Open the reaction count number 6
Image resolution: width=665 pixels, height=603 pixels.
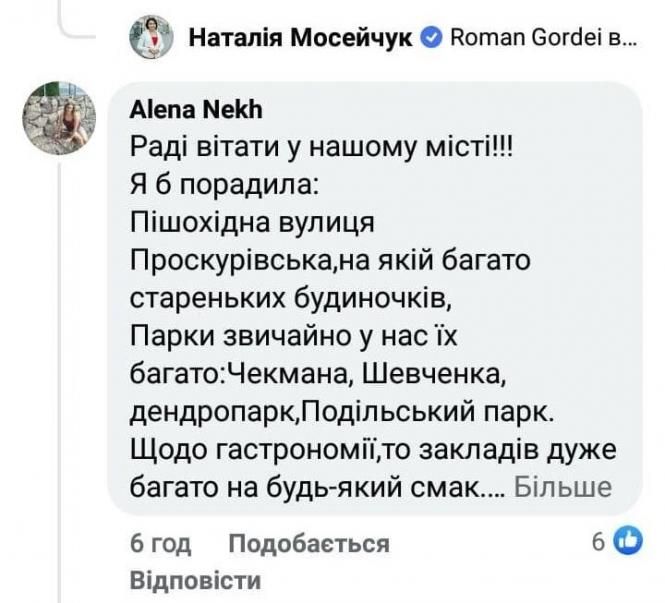[598, 542]
